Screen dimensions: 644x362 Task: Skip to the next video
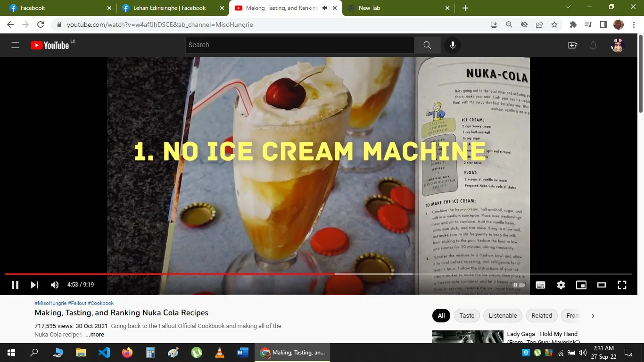click(x=34, y=285)
